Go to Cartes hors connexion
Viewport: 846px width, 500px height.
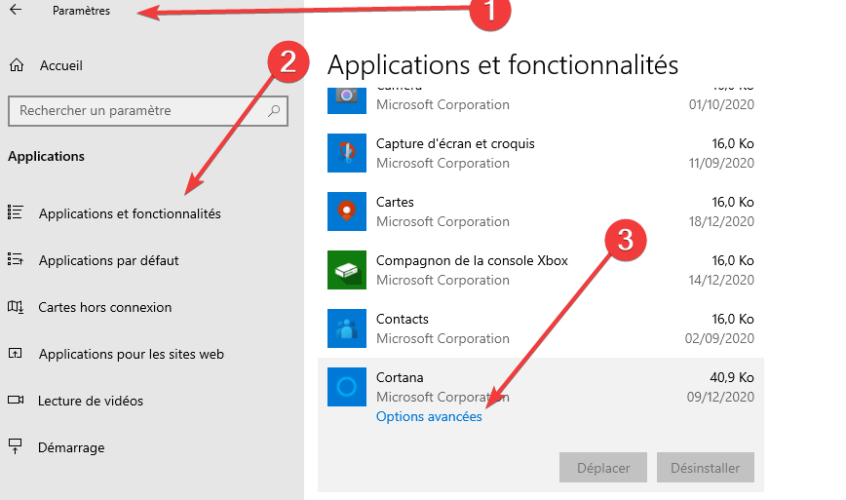pos(105,307)
